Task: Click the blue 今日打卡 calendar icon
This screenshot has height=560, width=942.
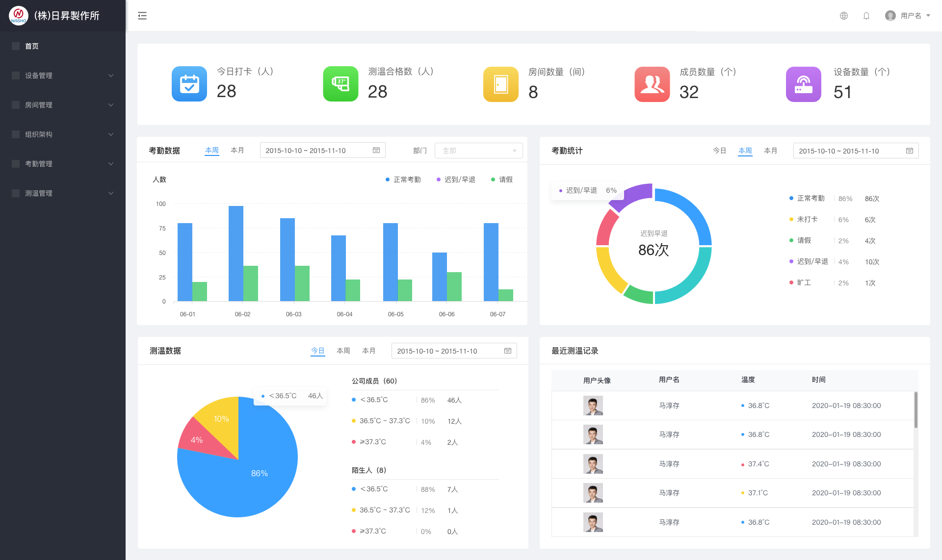Action: pyautogui.click(x=189, y=84)
